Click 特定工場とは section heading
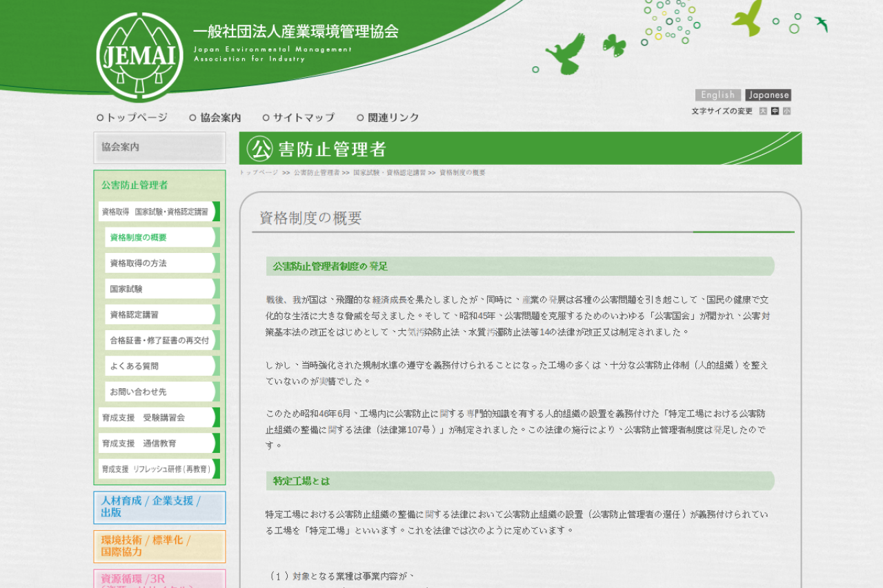 point(301,481)
